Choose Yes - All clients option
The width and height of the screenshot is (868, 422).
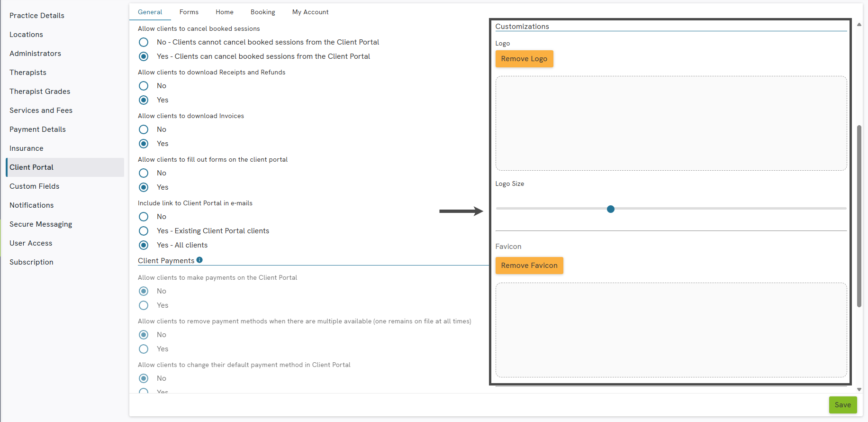coord(144,245)
